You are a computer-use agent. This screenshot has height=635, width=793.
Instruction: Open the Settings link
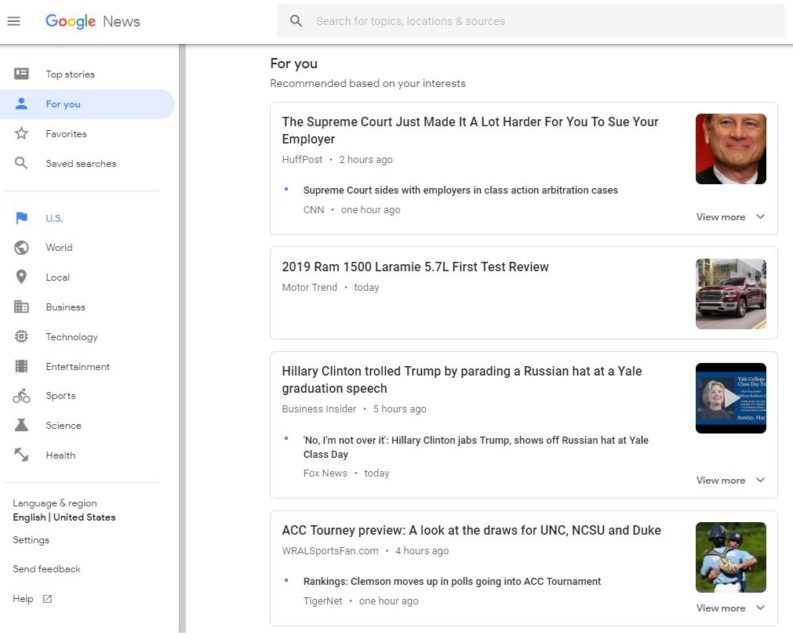[x=31, y=540]
